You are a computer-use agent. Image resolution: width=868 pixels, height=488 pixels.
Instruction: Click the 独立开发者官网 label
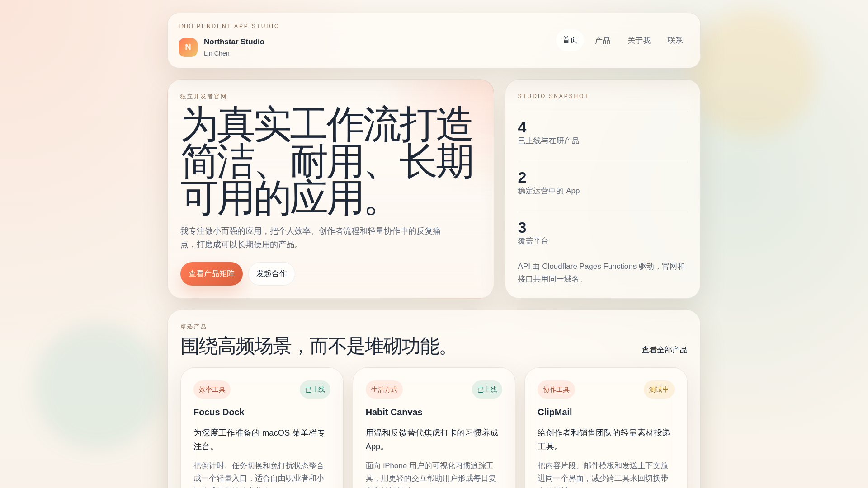tap(203, 96)
